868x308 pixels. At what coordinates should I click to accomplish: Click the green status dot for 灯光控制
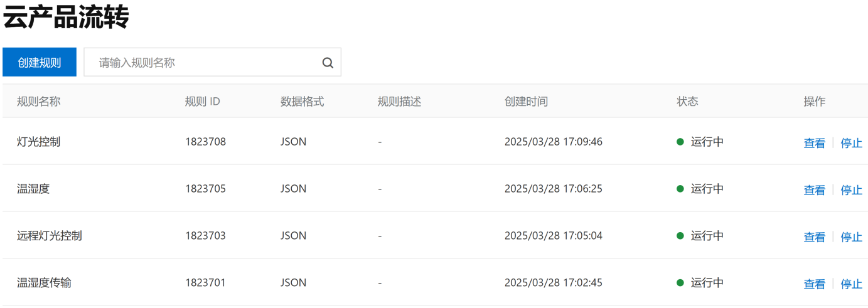tap(680, 142)
